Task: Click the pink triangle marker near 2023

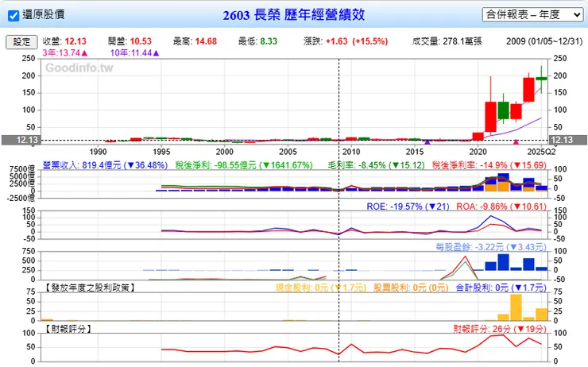Action: [x=516, y=141]
